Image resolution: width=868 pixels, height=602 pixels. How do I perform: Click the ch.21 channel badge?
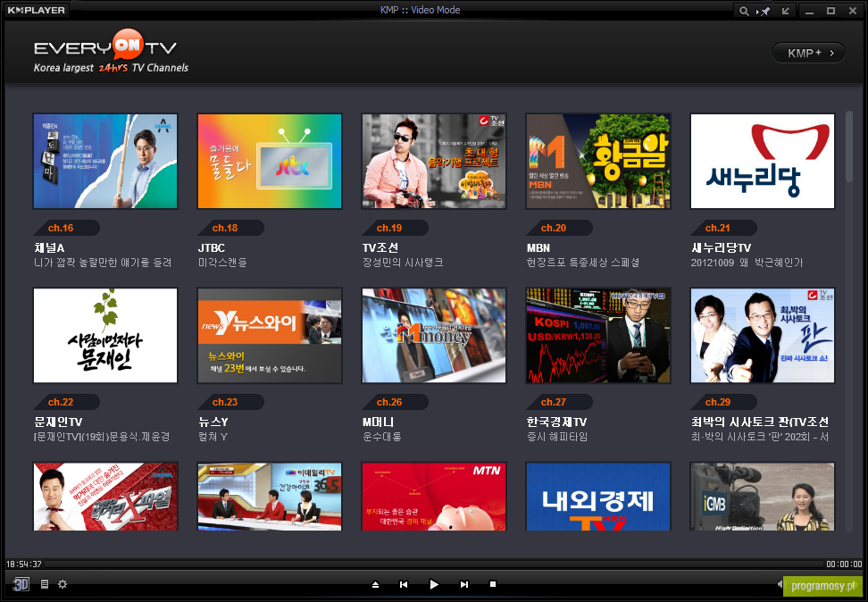(723, 228)
